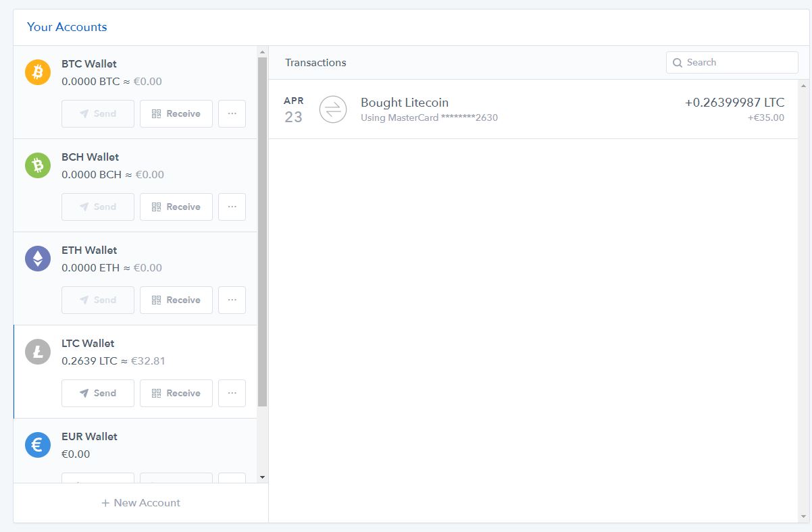Click the grey Litecoin wallet icon
Image resolution: width=812 pixels, height=532 pixels.
[38, 352]
